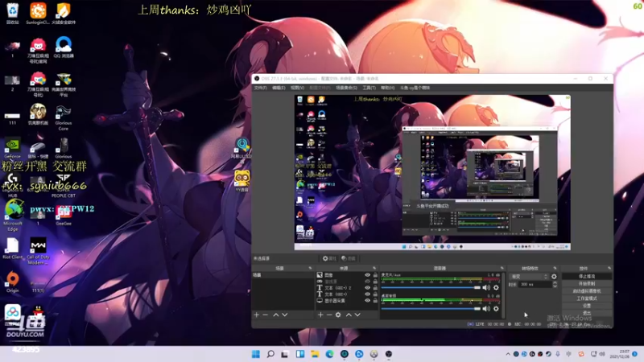This screenshot has width=644, height=362.
Task: Add a new source with the plus icon
Action: pos(320,315)
